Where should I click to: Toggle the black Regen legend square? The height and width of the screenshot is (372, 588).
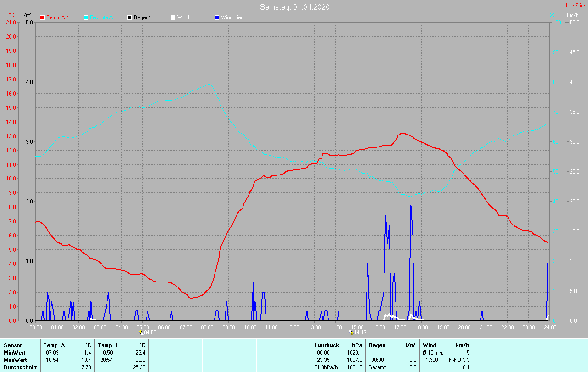[130, 17]
